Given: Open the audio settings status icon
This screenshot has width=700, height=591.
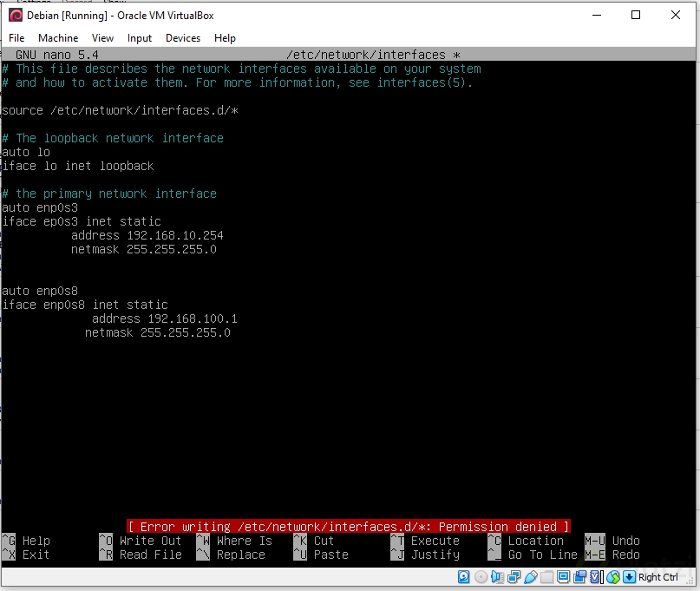Looking at the screenshot, I should coord(497,577).
